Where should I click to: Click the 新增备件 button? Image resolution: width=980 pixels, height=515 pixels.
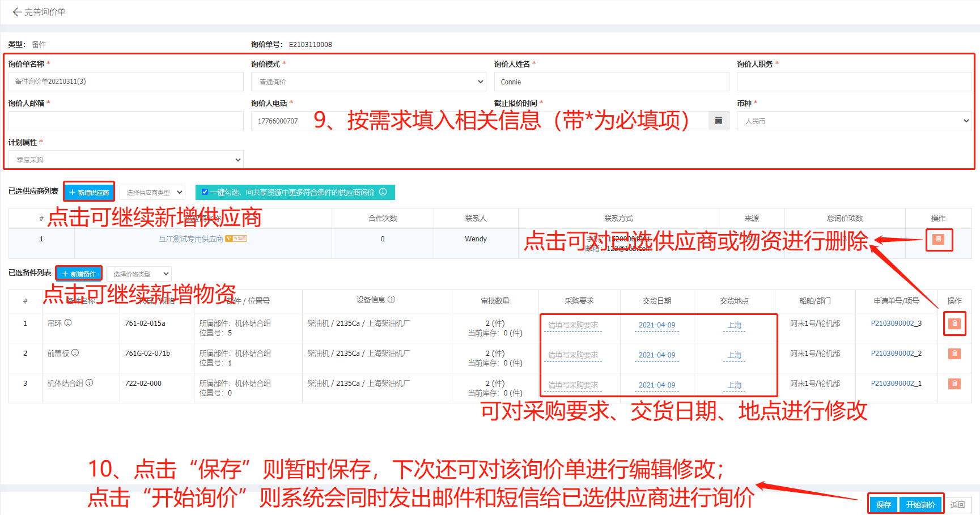pos(79,274)
